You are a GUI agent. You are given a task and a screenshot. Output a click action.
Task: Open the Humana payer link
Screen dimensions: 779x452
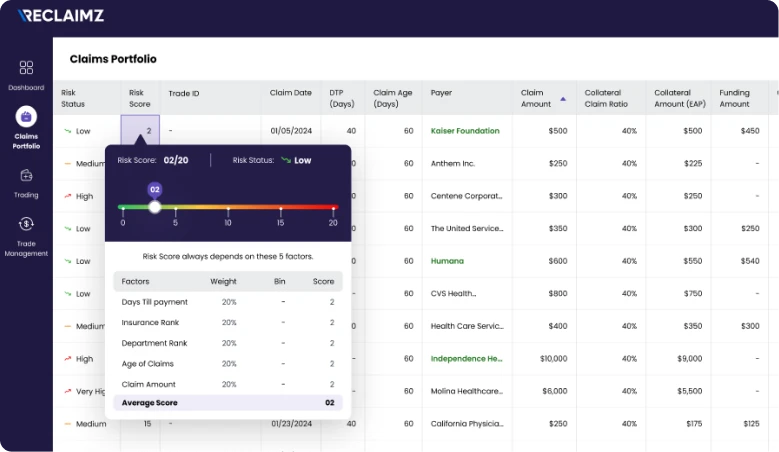pyautogui.click(x=447, y=261)
